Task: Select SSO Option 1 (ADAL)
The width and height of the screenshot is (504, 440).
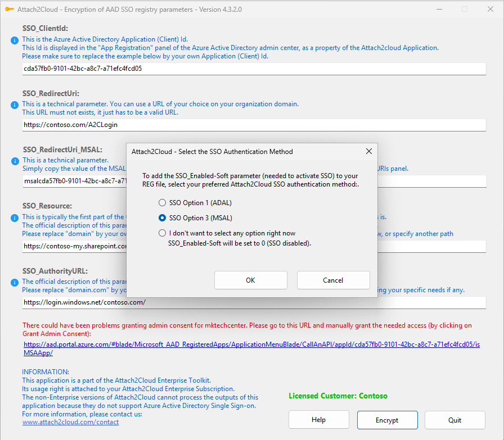Action: [x=162, y=202]
